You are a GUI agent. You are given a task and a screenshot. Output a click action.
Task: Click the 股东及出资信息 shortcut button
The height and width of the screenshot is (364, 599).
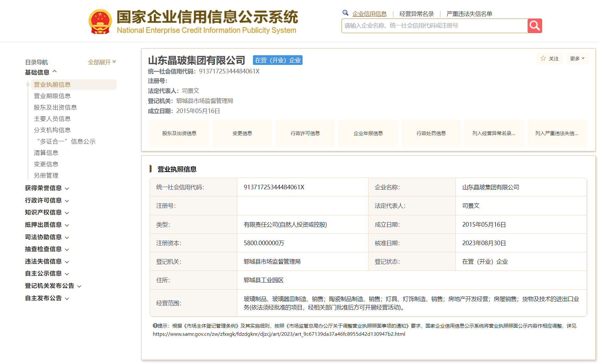(x=179, y=133)
